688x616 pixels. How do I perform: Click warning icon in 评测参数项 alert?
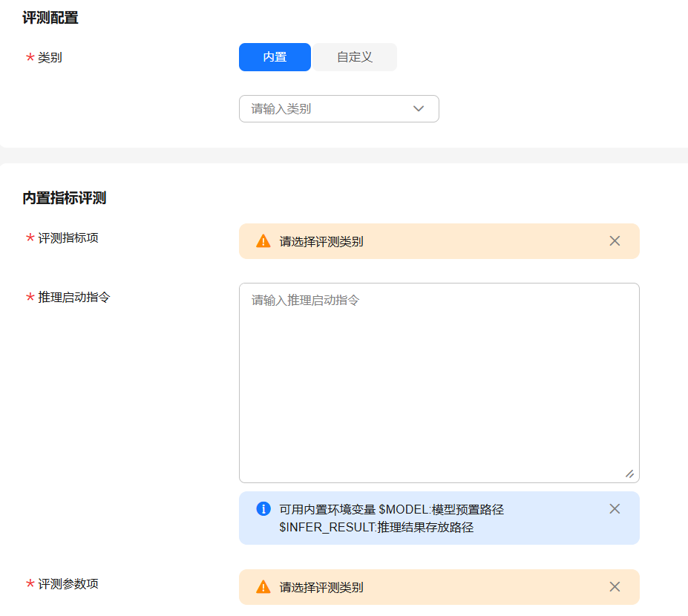(263, 587)
